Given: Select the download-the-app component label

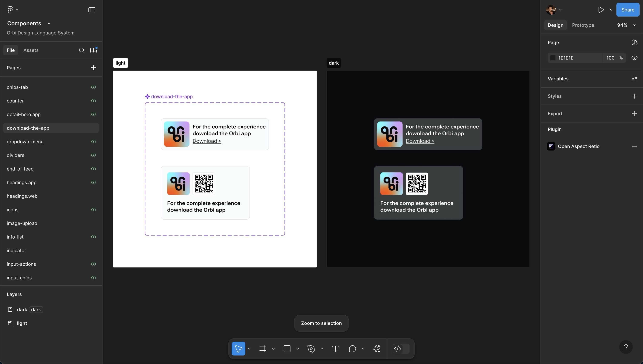Looking at the screenshot, I should pos(169,97).
